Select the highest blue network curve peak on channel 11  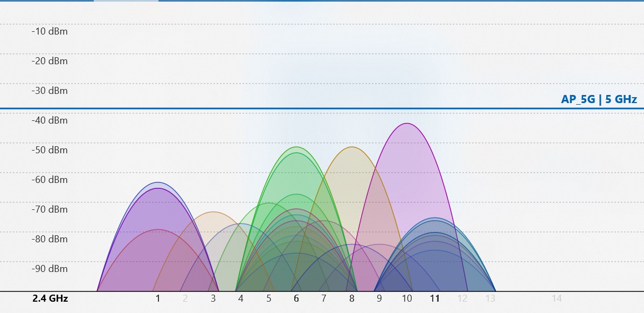(x=435, y=218)
